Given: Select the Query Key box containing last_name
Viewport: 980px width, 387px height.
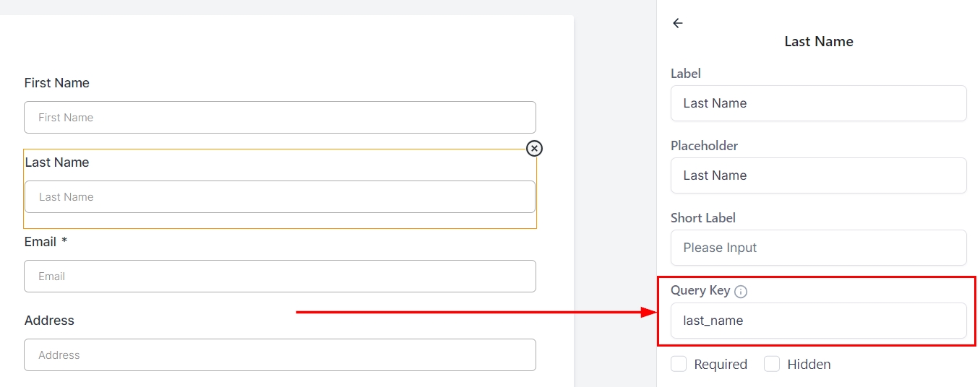Looking at the screenshot, I should coord(818,321).
